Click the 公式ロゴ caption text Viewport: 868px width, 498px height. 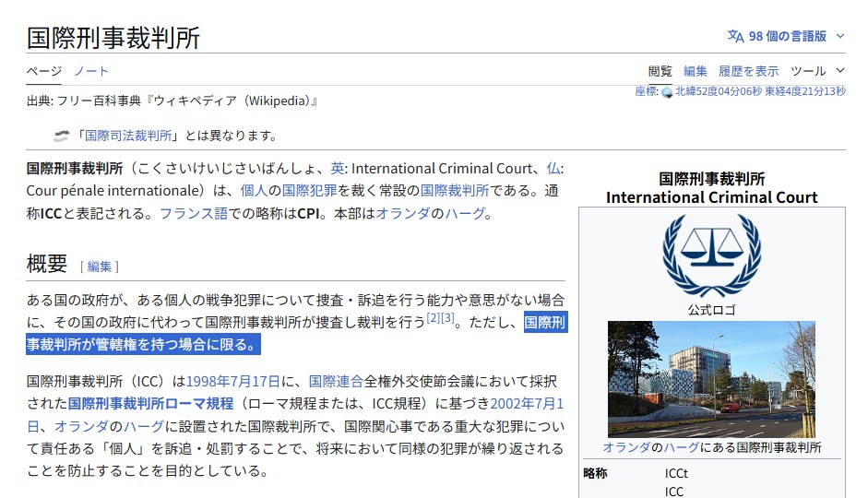coord(711,310)
